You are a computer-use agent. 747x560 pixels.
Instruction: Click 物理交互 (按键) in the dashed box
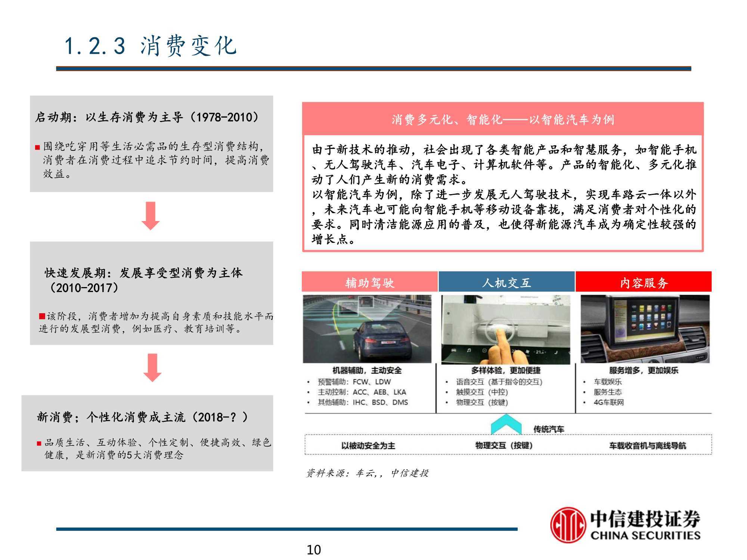point(504,445)
